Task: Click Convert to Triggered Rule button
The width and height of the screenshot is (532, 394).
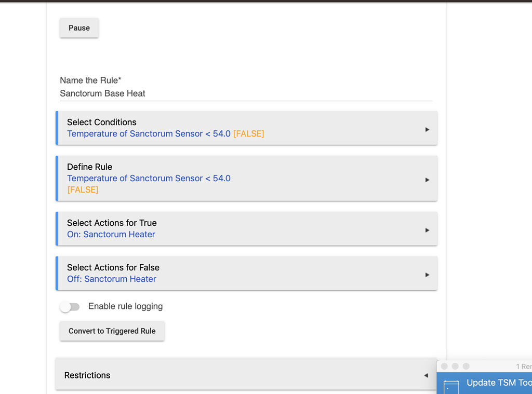Action: 112,331
